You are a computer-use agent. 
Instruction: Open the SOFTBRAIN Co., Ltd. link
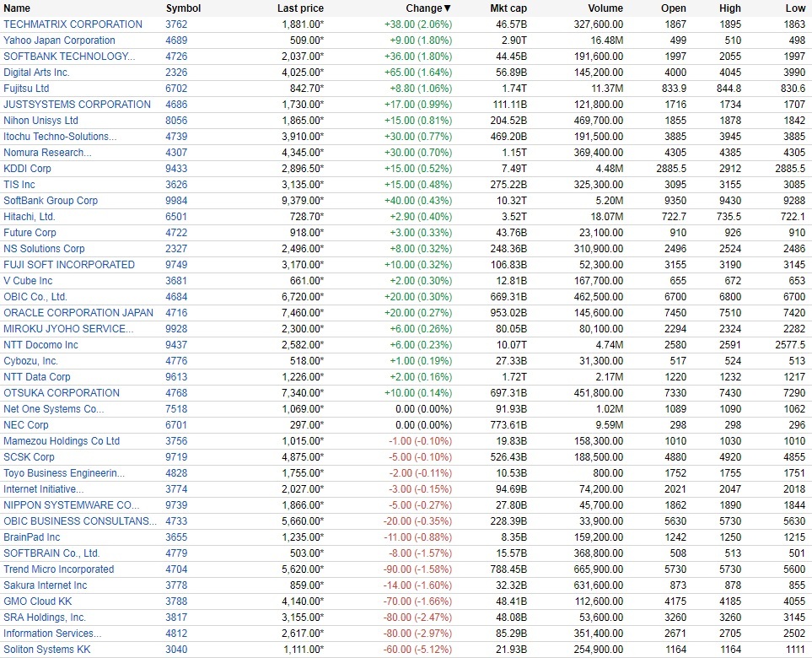[51, 554]
